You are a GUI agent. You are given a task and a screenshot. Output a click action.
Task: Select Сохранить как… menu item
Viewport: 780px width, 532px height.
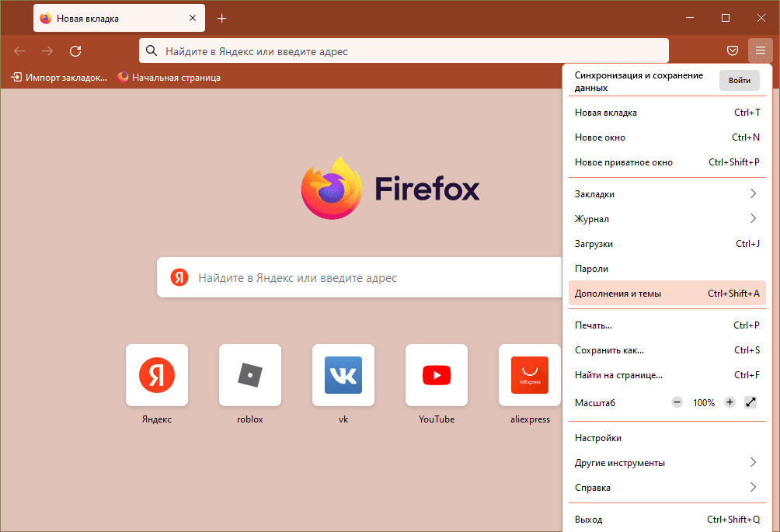pos(667,350)
